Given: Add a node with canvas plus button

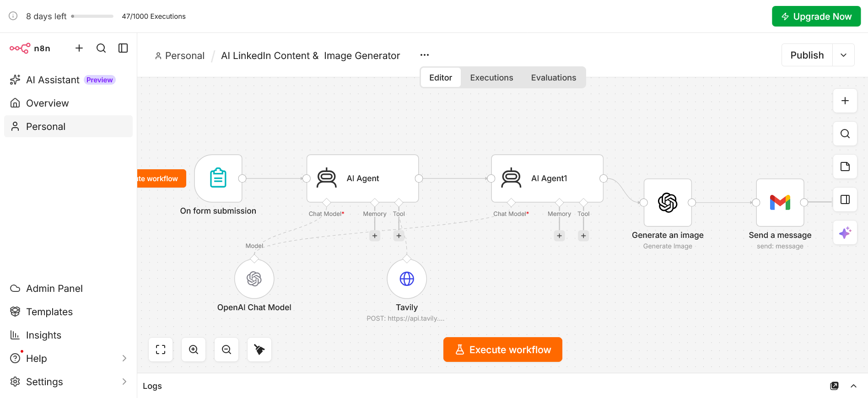Looking at the screenshot, I should click(845, 101).
